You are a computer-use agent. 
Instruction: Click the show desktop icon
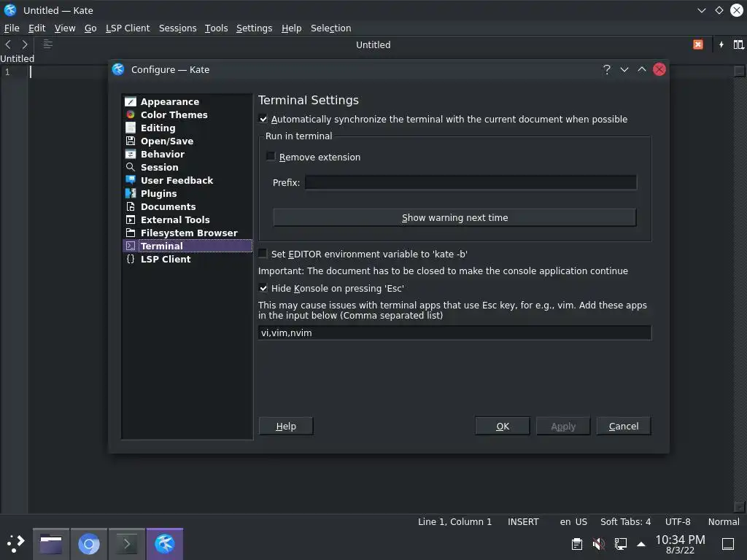coord(728,544)
